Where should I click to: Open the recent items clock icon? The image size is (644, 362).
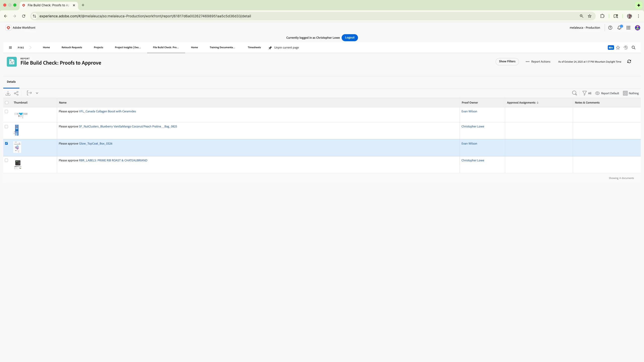point(626,48)
